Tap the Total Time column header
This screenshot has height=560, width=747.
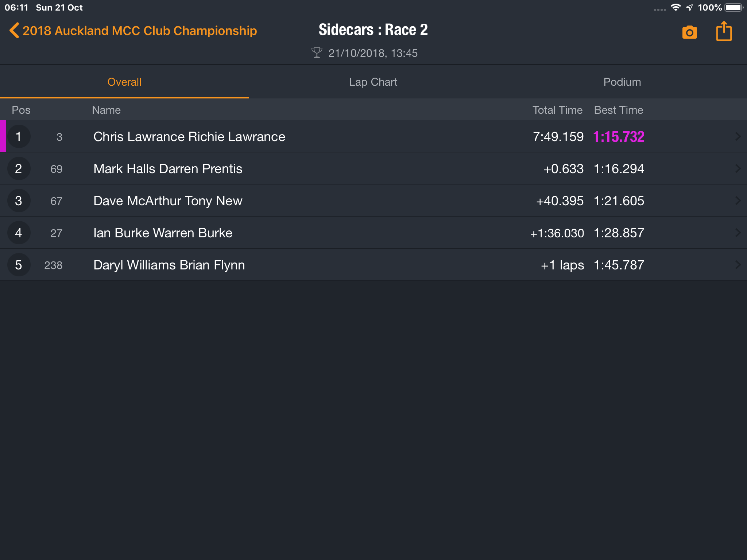[x=557, y=110]
